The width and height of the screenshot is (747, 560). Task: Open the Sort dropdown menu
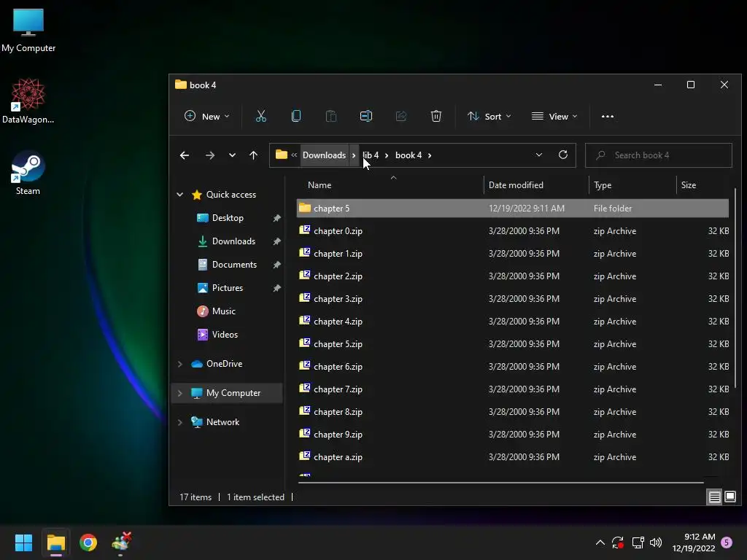click(x=489, y=116)
